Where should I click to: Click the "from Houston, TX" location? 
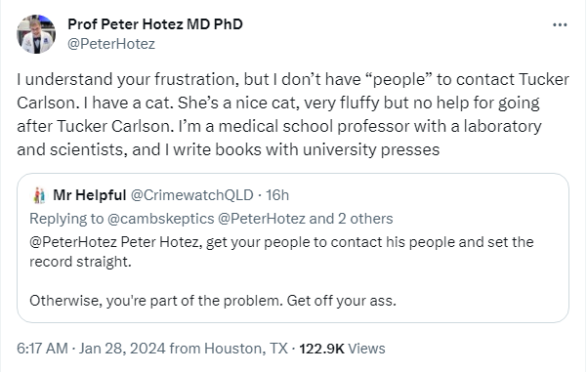(x=229, y=349)
